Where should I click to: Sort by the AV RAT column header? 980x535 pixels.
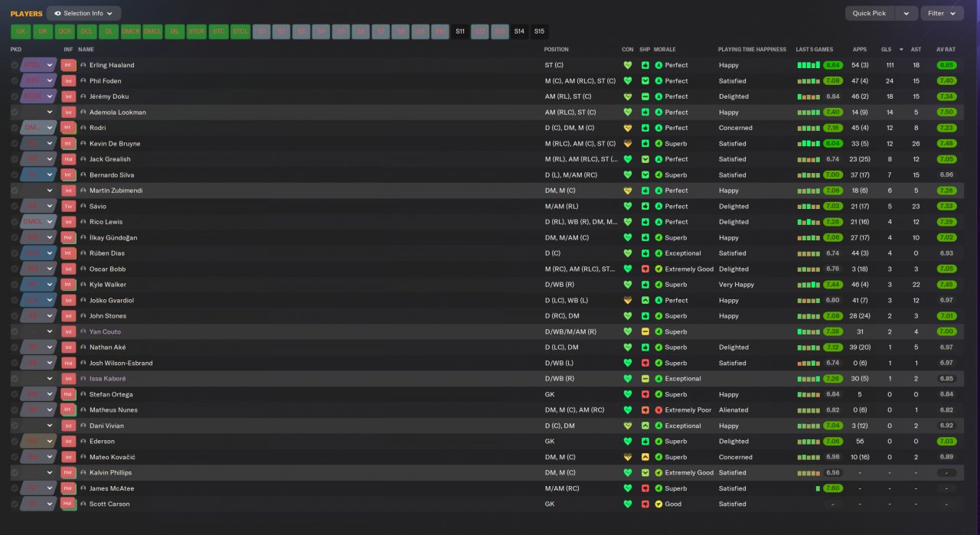point(946,50)
